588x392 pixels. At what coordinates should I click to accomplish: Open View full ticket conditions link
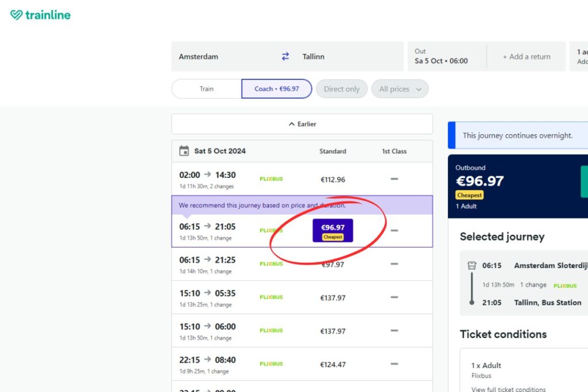click(508, 389)
